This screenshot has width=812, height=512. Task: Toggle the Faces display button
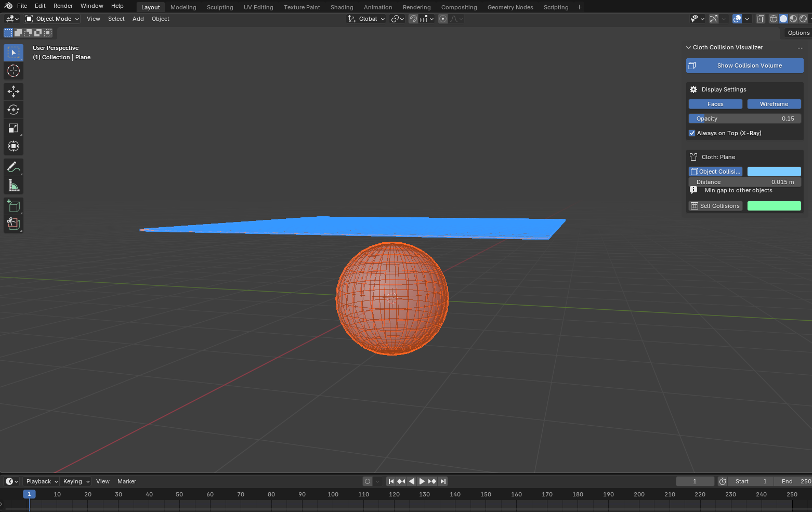(x=715, y=104)
